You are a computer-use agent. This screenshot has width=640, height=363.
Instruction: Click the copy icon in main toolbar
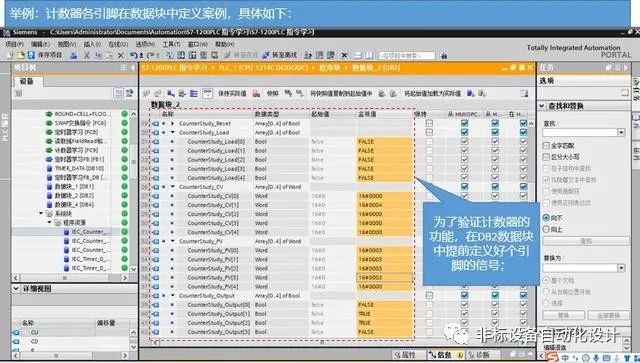coord(98,55)
